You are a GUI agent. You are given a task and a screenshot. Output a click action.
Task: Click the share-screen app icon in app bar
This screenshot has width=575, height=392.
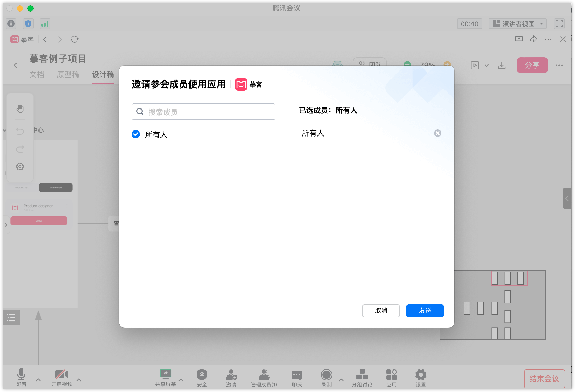(519, 40)
